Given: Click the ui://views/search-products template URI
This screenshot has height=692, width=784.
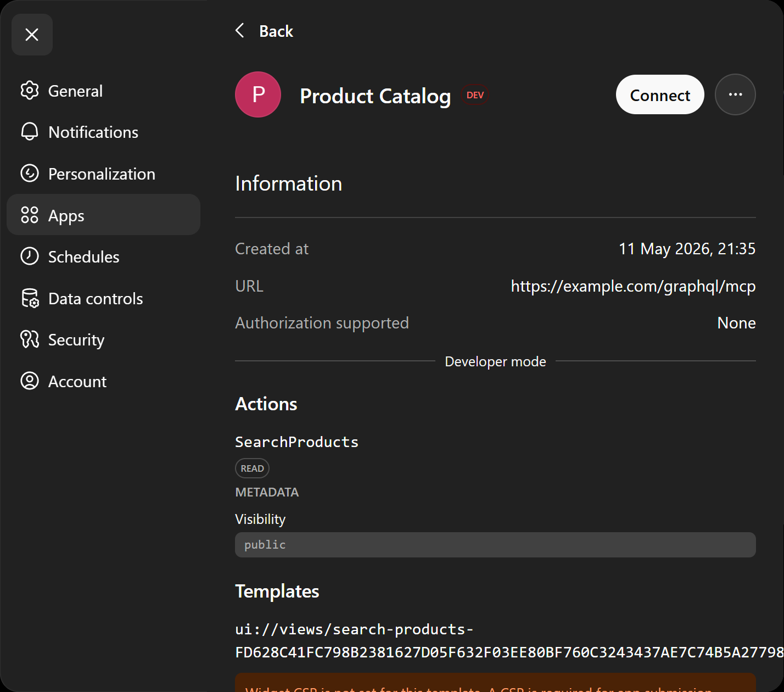Looking at the screenshot, I should click(509, 641).
